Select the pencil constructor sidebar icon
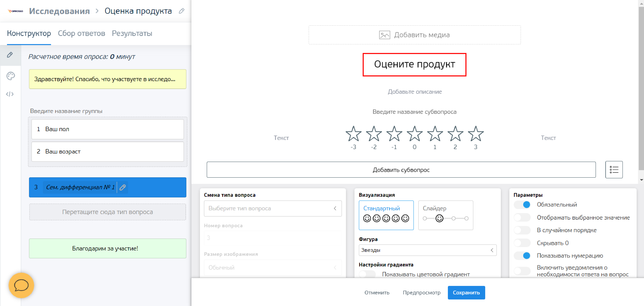644x306 pixels. pyautogui.click(x=10, y=55)
